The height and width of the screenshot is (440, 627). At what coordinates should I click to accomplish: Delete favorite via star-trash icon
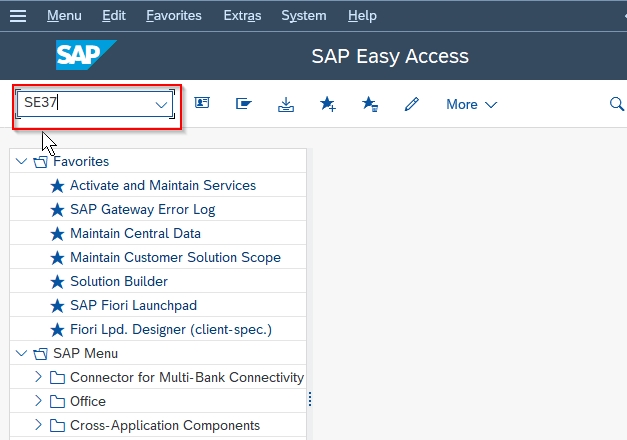pos(370,104)
